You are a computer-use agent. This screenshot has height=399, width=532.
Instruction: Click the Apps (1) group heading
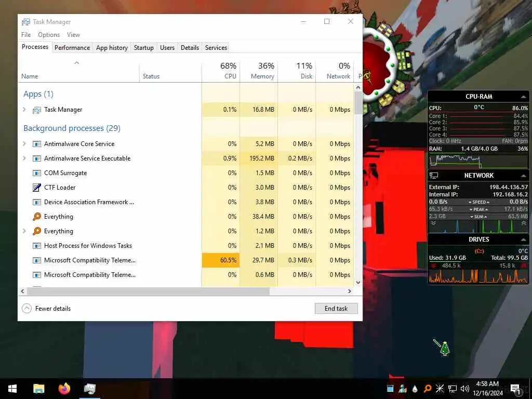point(38,94)
